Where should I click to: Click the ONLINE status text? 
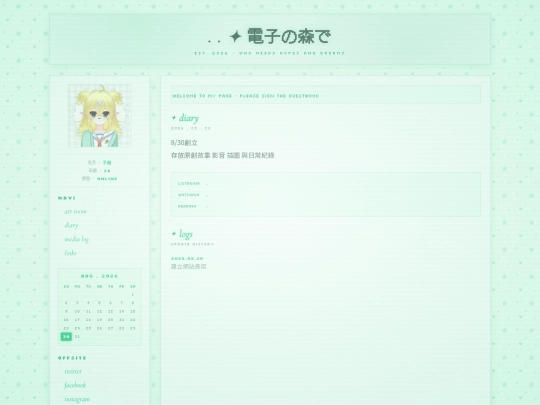(x=107, y=179)
